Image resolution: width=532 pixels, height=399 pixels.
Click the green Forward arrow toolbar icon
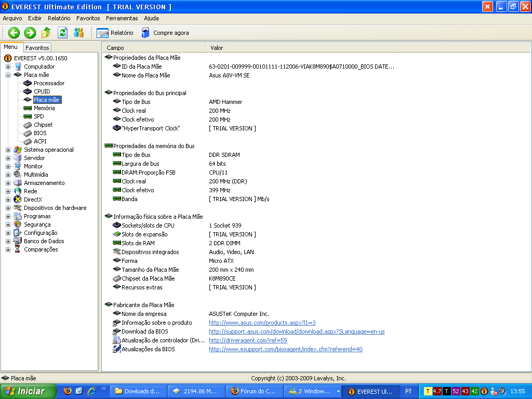[30, 33]
